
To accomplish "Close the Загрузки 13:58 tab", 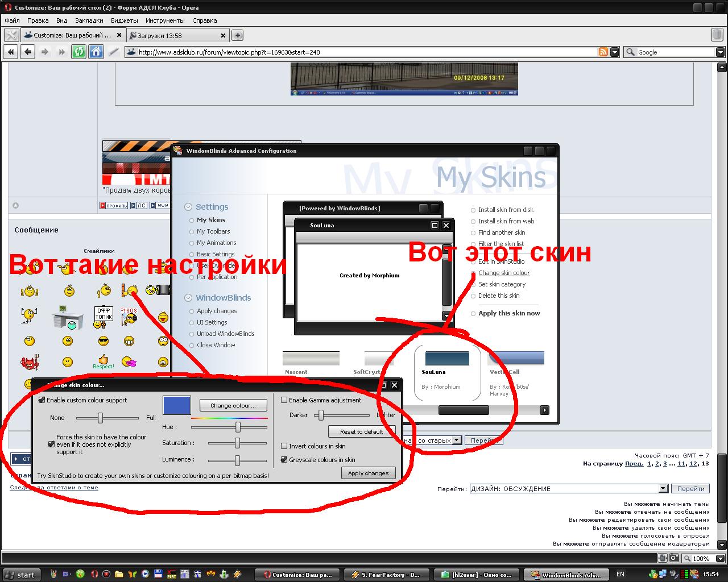I will point(222,35).
